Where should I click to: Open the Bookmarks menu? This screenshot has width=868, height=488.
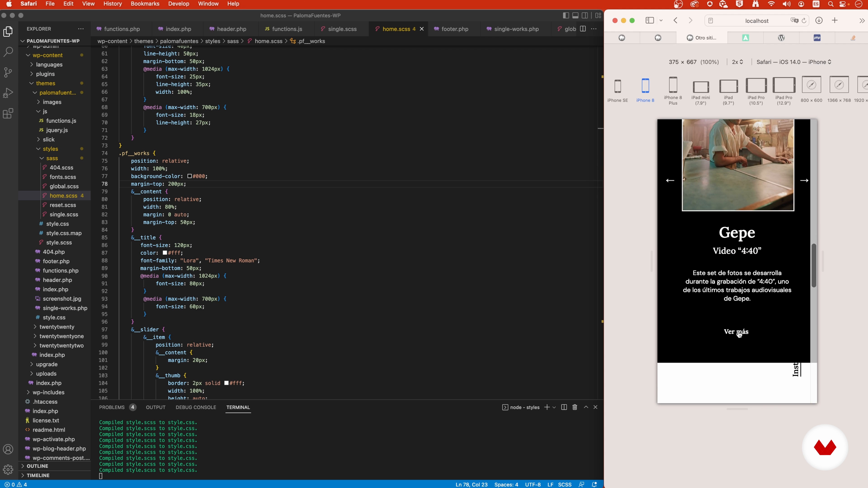pyautogui.click(x=145, y=4)
